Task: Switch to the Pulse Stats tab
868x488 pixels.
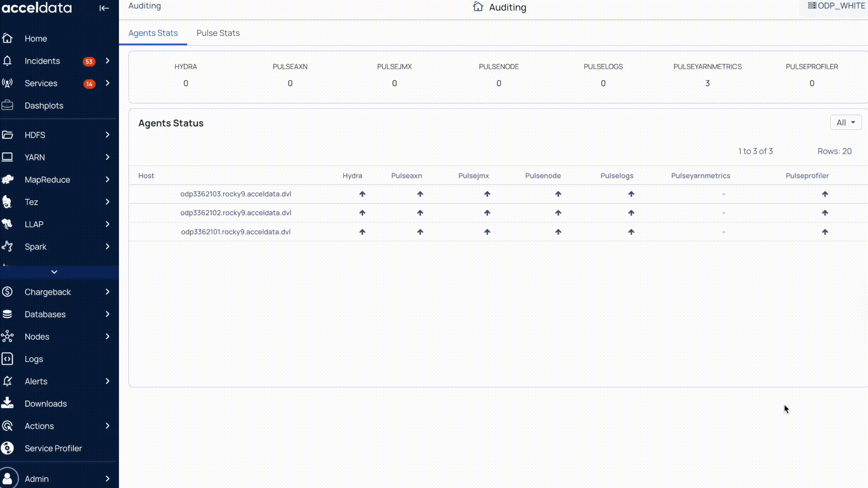Action: coord(218,33)
